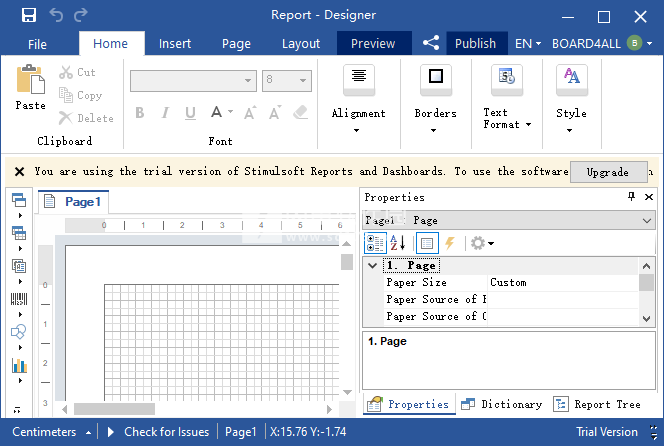Open the shapes toolbox icon

[19, 332]
